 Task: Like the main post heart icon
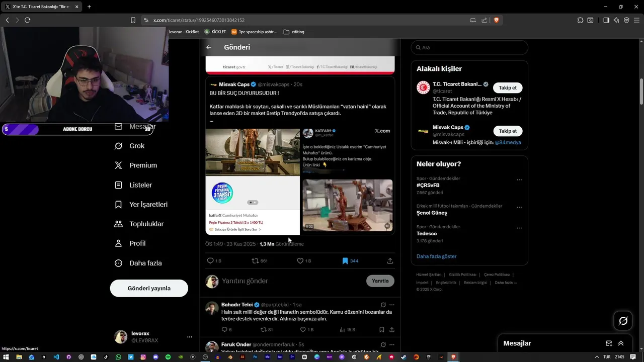coord(300,261)
